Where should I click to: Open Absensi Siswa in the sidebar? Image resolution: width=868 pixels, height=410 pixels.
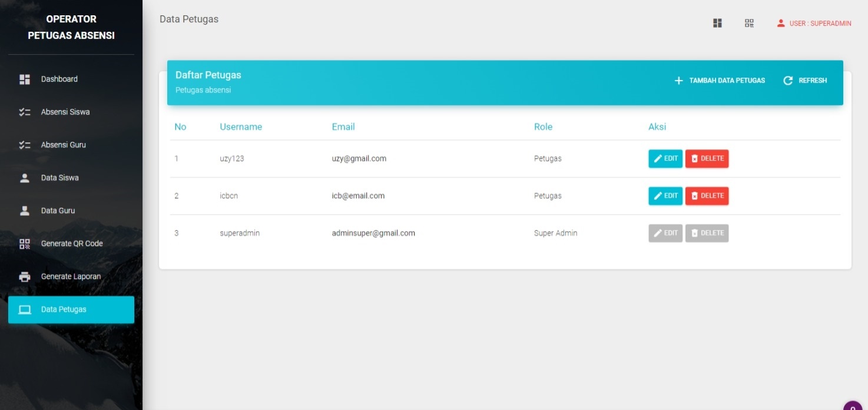pos(65,112)
